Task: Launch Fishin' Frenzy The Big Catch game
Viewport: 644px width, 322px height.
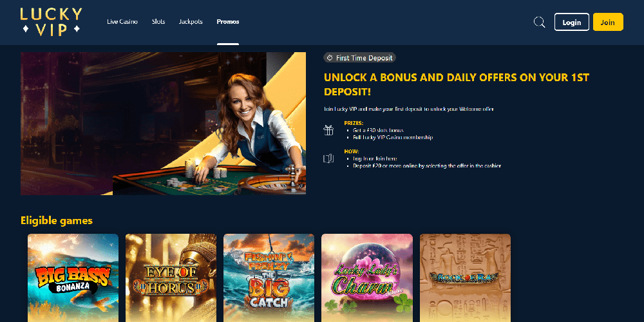Action: click(269, 278)
